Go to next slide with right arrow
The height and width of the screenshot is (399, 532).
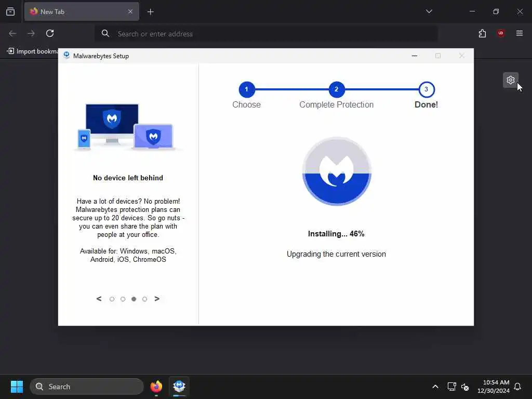point(157,299)
